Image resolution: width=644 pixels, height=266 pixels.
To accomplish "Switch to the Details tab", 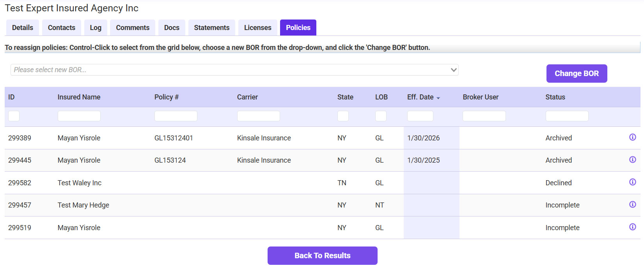I will pyautogui.click(x=23, y=28).
